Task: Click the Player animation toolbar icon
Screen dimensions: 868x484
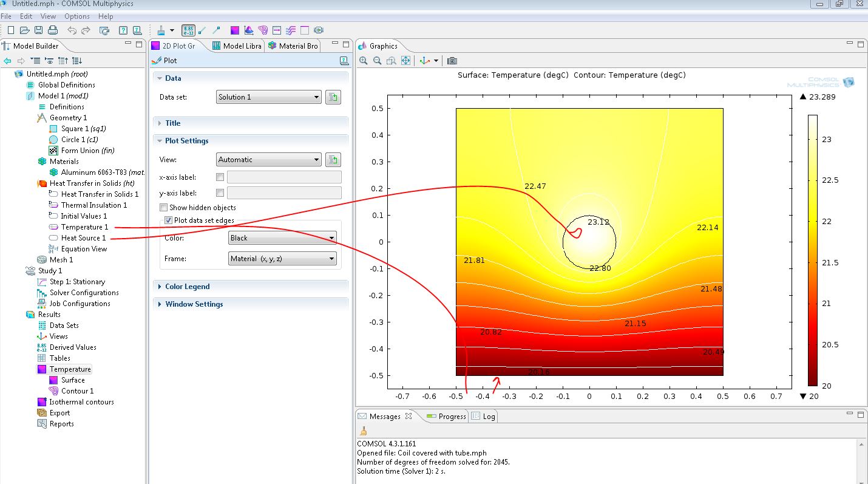Action: click(319, 30)
